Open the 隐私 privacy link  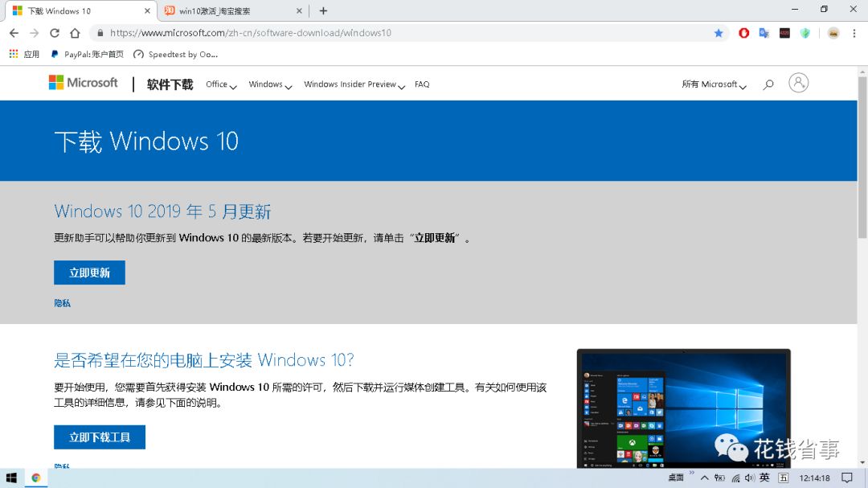(62, 302)
